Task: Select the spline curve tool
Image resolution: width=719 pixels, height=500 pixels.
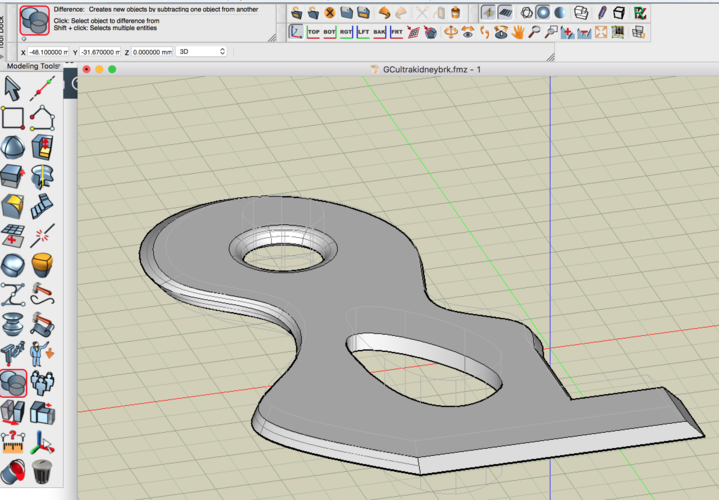Action: (x=12, y=294)
